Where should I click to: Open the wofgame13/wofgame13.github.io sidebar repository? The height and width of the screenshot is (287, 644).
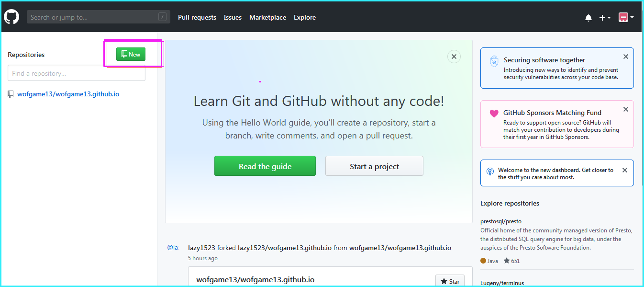(x=68, y=94)
